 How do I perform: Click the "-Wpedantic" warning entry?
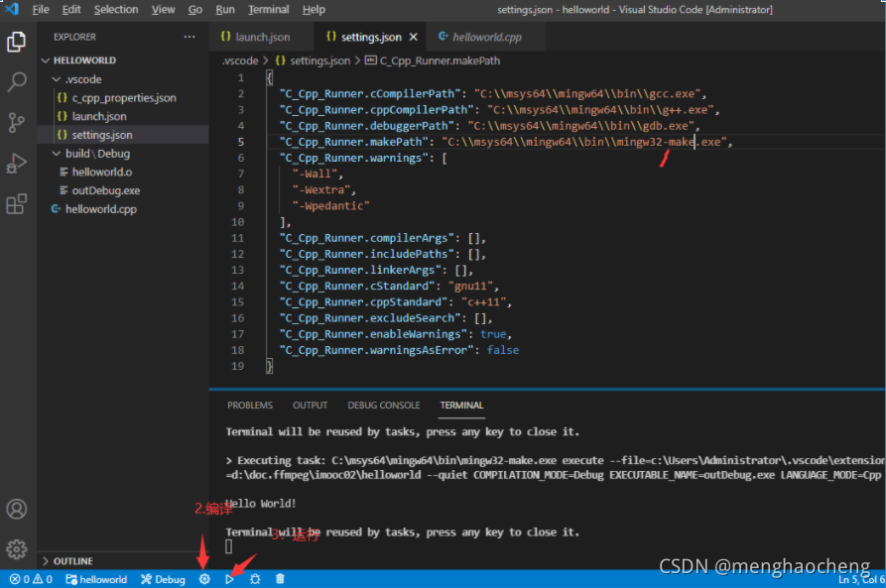(x=330, y=206)
